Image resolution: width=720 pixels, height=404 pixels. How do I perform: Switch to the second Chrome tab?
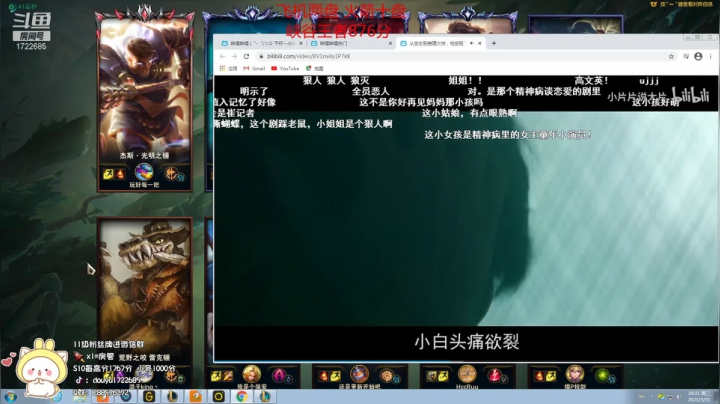tap(351, 43)
